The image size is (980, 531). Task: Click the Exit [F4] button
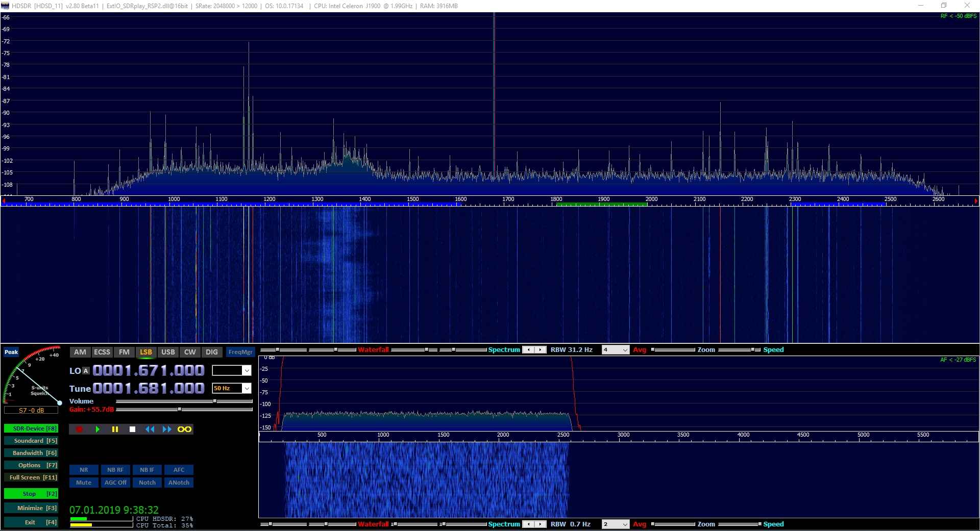[31, 522]
